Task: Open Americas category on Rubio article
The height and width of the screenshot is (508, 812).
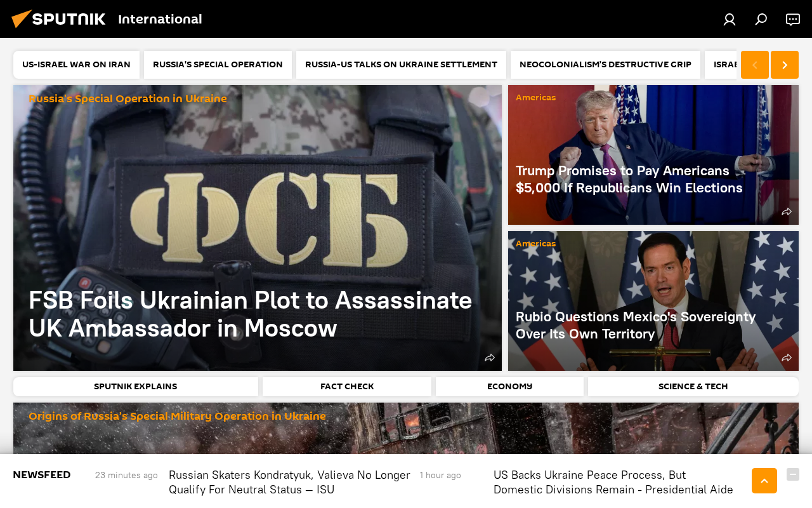Action: tap(535, 244)
